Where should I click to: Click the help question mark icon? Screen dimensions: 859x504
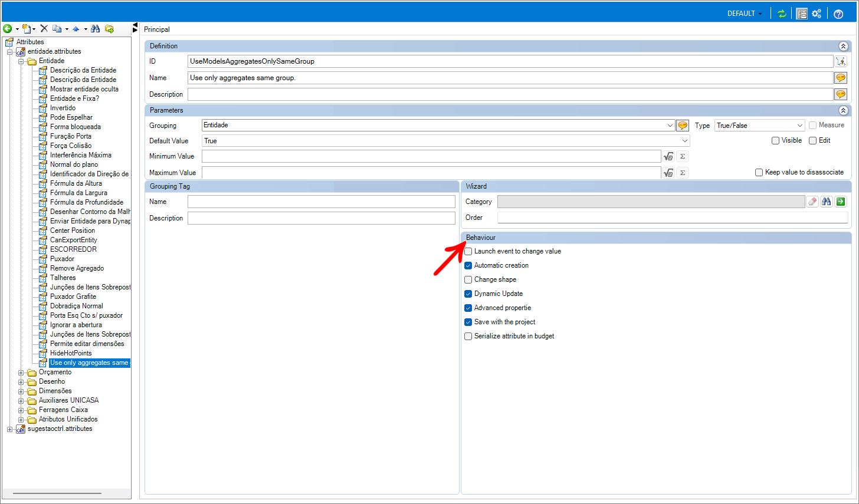(x=838, y=14)
